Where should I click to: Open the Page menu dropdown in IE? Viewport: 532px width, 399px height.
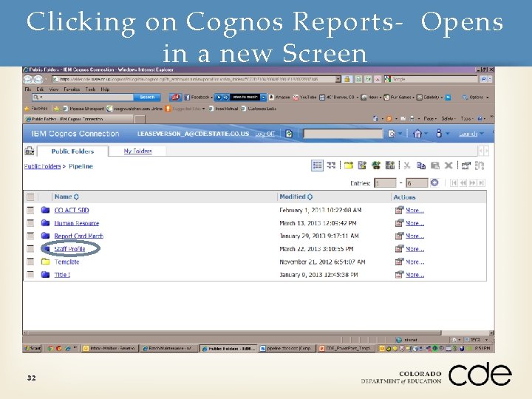pyautogui.click(x=430, y=119)
